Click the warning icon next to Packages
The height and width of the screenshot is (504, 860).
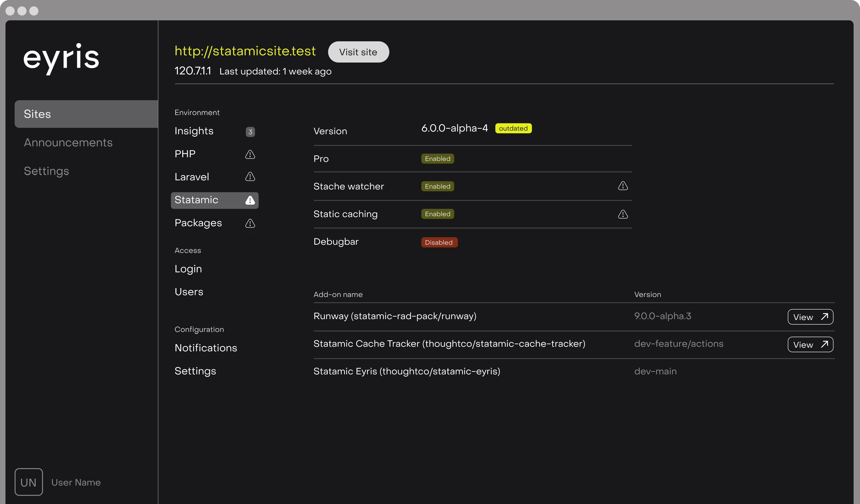pyautogui.click(x=250, y=223)
